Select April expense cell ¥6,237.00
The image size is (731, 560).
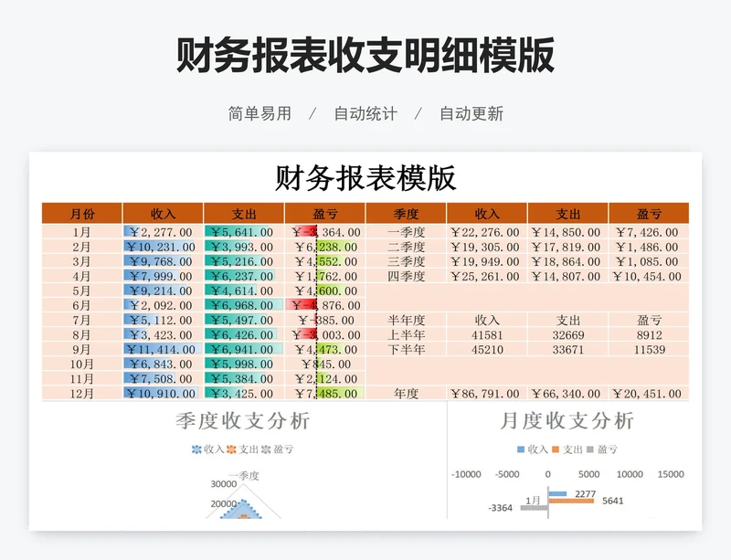[x=244, y=276]
